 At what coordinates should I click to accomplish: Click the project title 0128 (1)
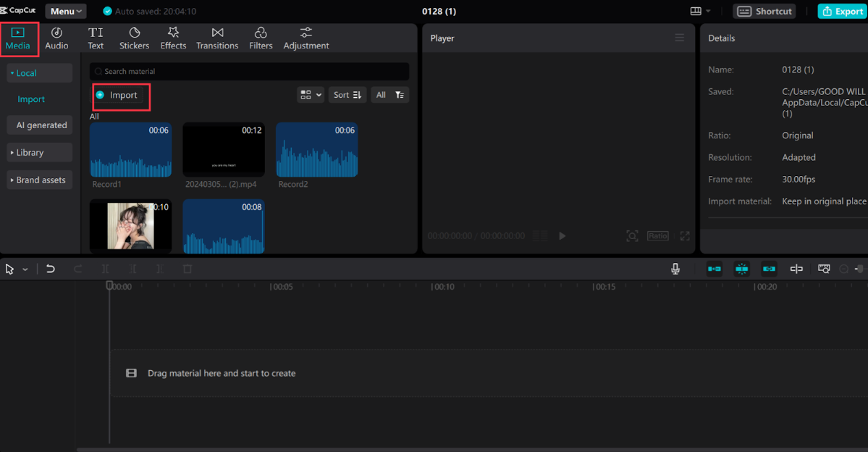(439, 11)
